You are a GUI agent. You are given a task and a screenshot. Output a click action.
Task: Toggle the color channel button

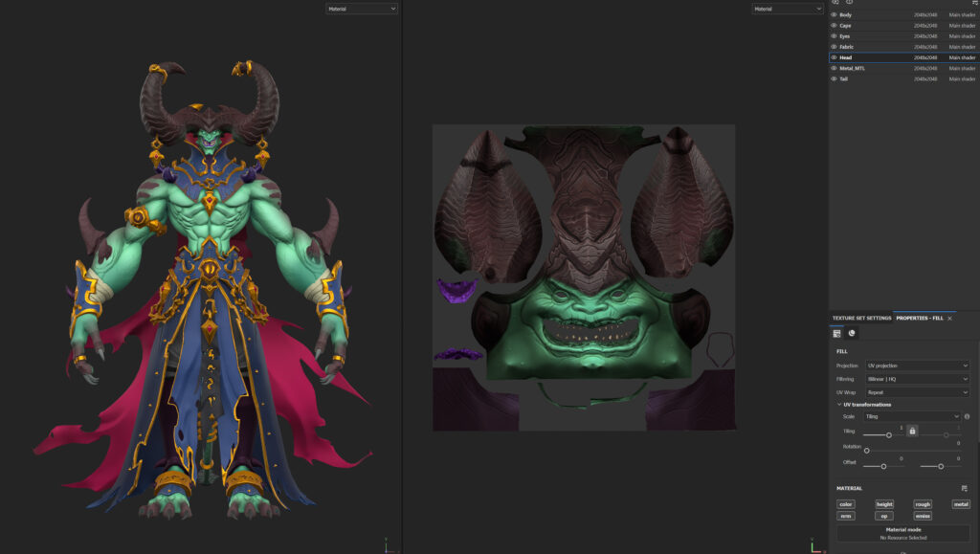(x=846, y=504)
